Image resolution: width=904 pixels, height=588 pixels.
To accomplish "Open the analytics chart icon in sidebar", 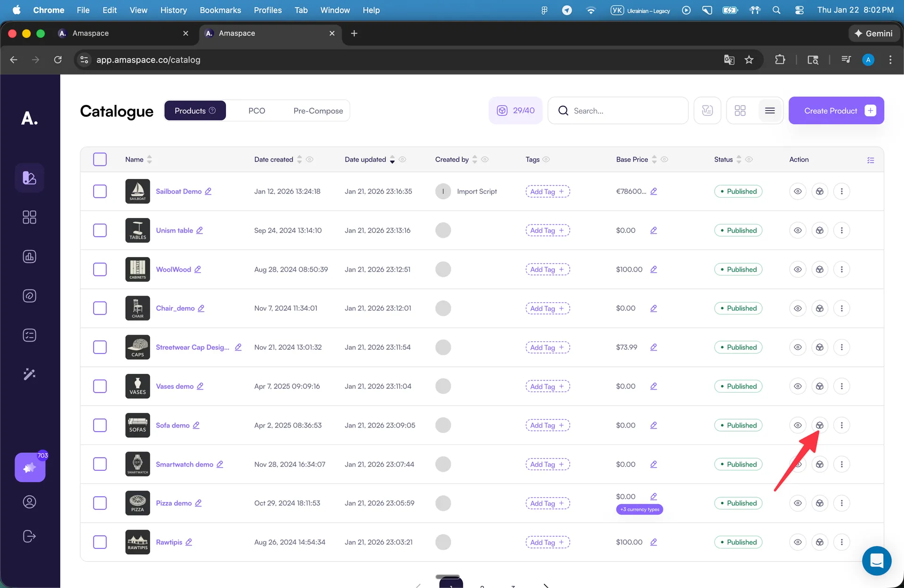I will coord(29,257).
